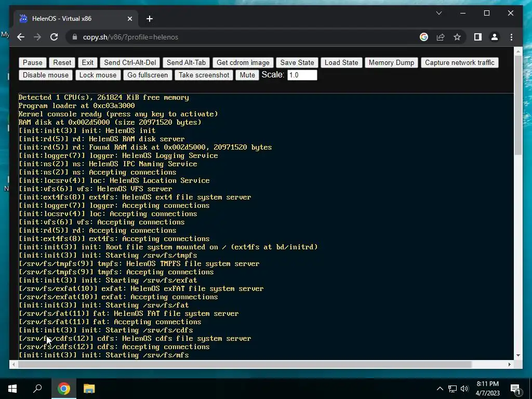Click the network tray icon
Screen dimensions: 532x399
pos(453,389)
